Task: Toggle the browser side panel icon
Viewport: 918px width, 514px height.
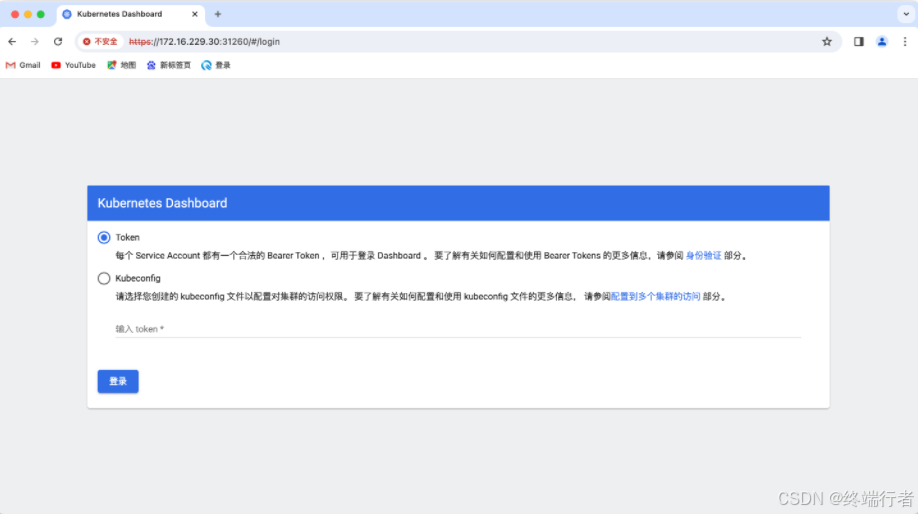Action: (858, 42)
